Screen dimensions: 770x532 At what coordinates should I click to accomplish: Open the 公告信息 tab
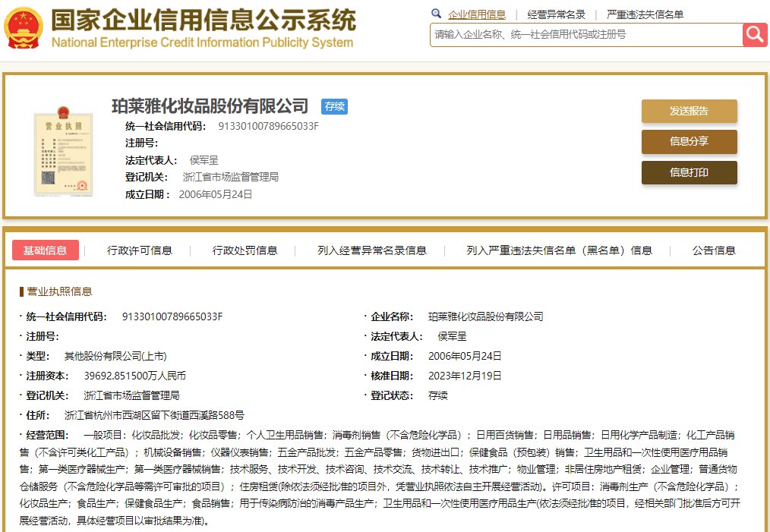(x=714, y=250)
